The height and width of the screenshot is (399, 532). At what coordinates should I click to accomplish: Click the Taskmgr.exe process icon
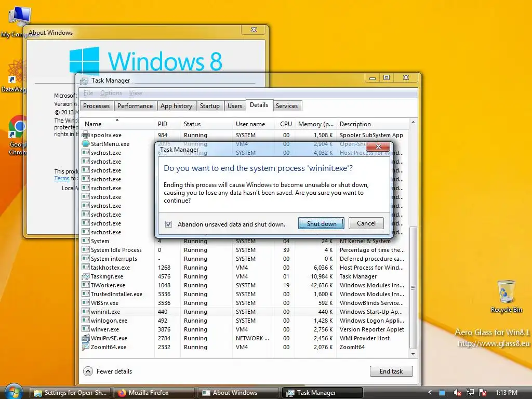(86, 276)
